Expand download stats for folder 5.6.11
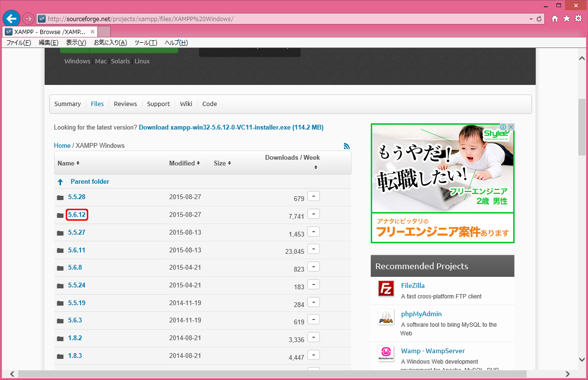This screenshot has width=588, height=380. pyautogui.click(x=314, y=249)
